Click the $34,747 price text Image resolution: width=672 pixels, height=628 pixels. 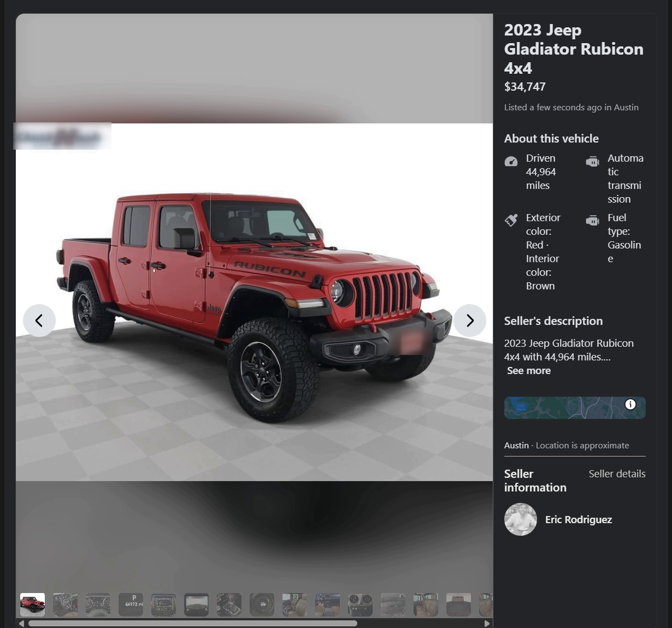click(x=524, y=87)
